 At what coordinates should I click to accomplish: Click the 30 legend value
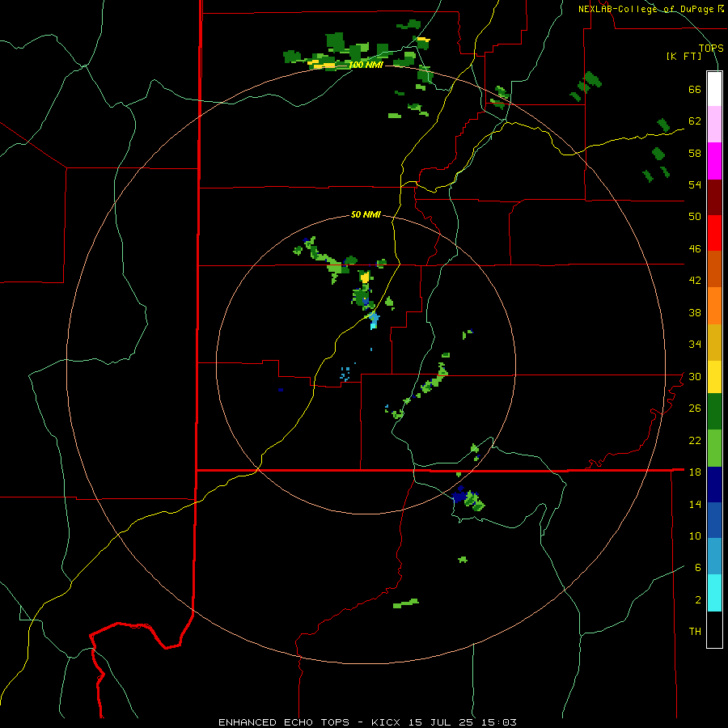click(x=695, y=376)
